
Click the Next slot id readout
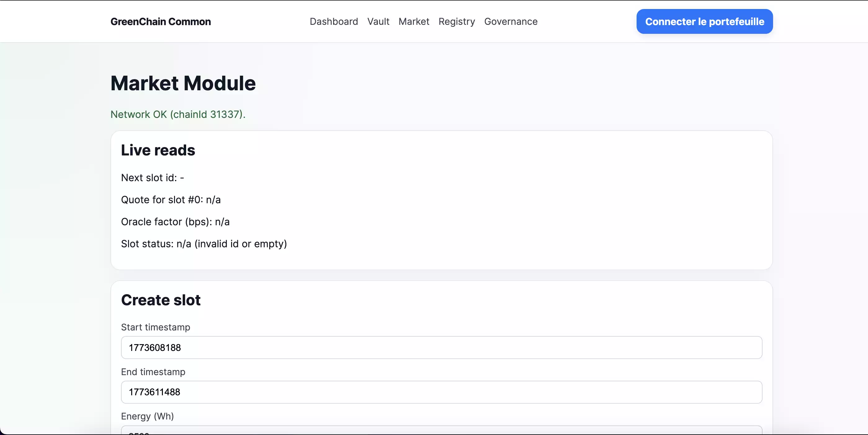(x=152, y=177)
